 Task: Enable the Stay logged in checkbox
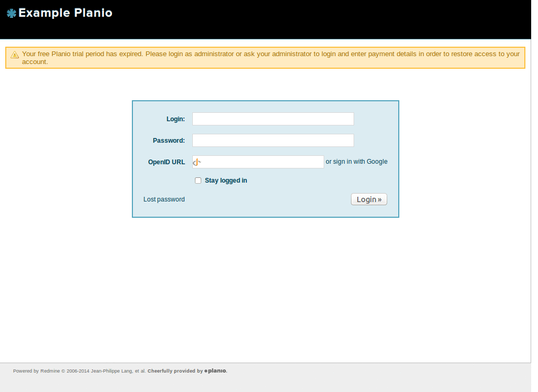click(x=198, y=181)
